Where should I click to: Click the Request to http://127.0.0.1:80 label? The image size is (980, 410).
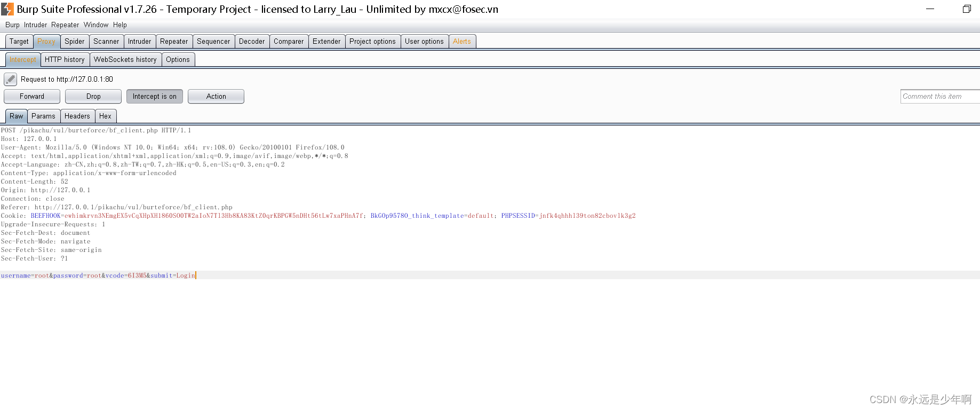[x=67, y=80]
